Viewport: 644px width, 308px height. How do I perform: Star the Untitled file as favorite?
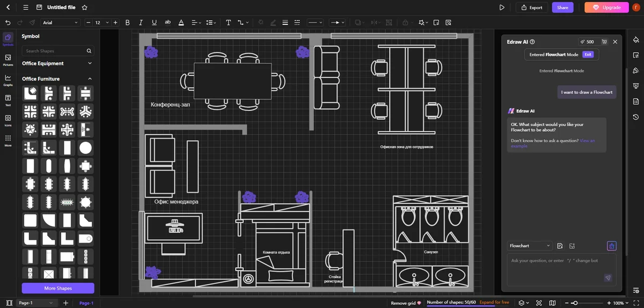pyautogui.click(x=85, y=8)
